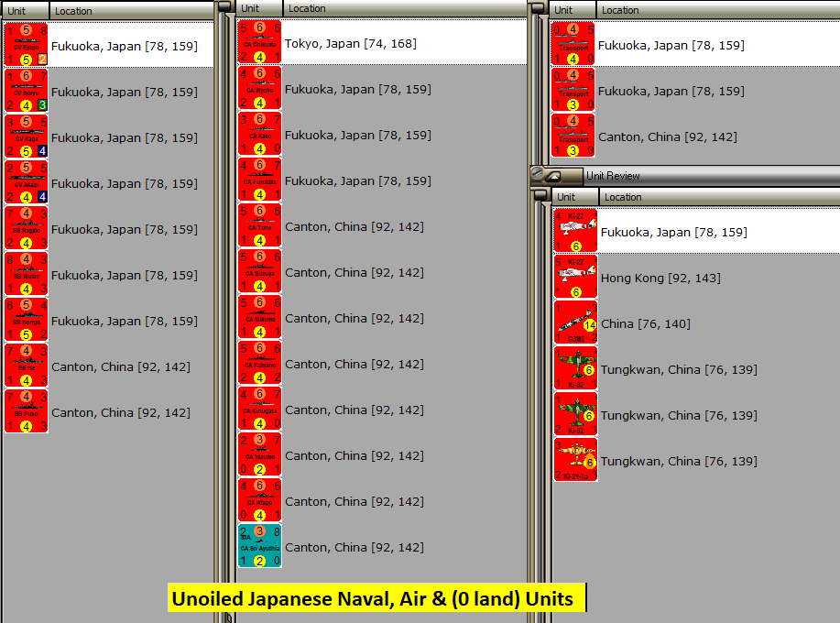Select the CA Kinugasa cruiser counter
Viewport: 840px width, 623px height.
pyautogui.click(x=260, y=409)
